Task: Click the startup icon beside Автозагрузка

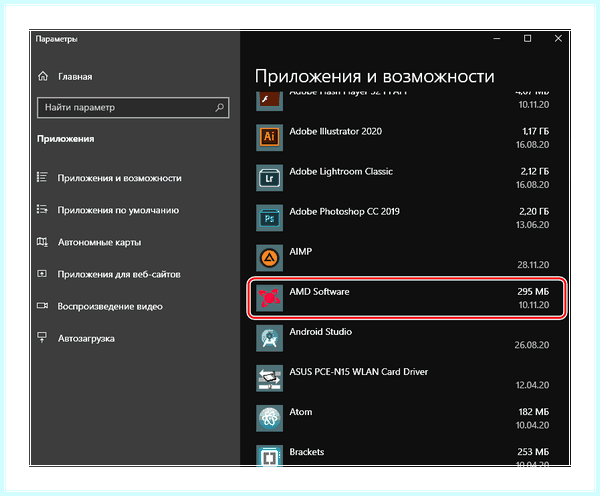Action: [x=42, y=338]
